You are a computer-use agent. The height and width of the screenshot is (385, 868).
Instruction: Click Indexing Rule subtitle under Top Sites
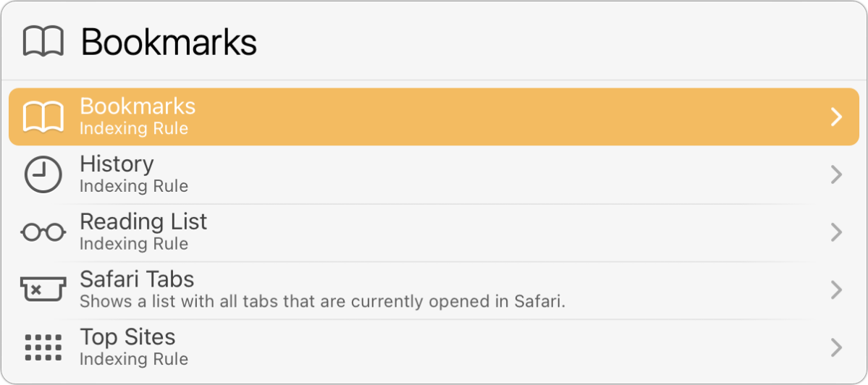[134, 359]
